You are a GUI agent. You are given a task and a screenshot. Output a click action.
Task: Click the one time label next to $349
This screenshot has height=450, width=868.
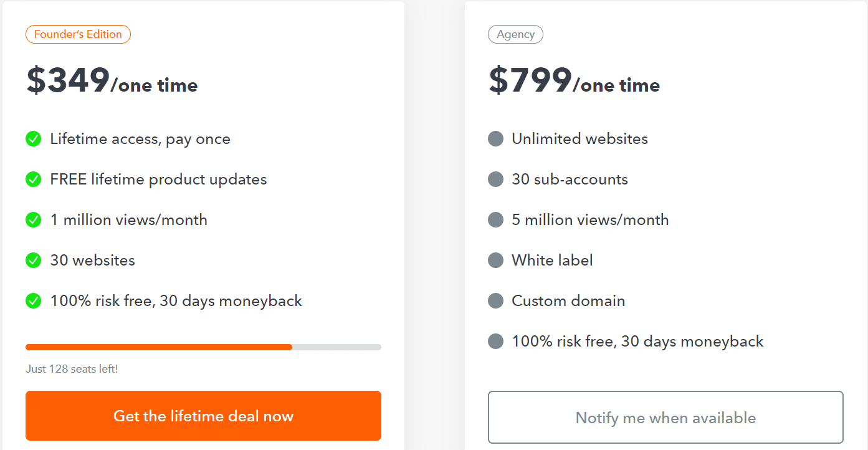(156, 85)
